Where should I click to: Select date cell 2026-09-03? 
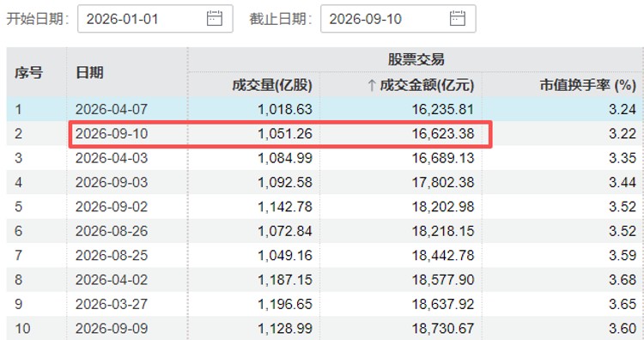pos(112,182)
